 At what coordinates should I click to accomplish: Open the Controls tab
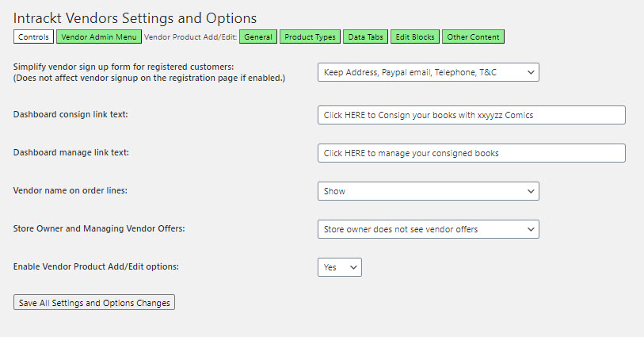click(x=33, y=36)
